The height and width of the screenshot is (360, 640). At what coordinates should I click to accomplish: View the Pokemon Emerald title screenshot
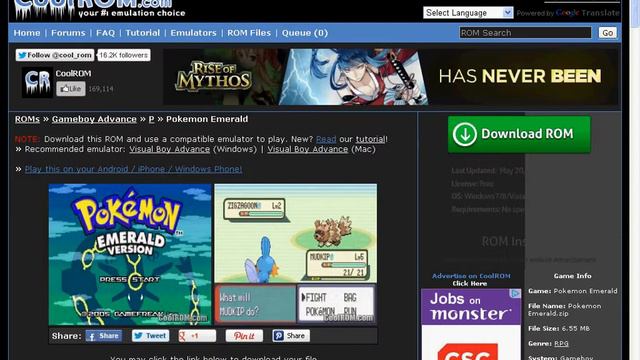pos(130,254)
